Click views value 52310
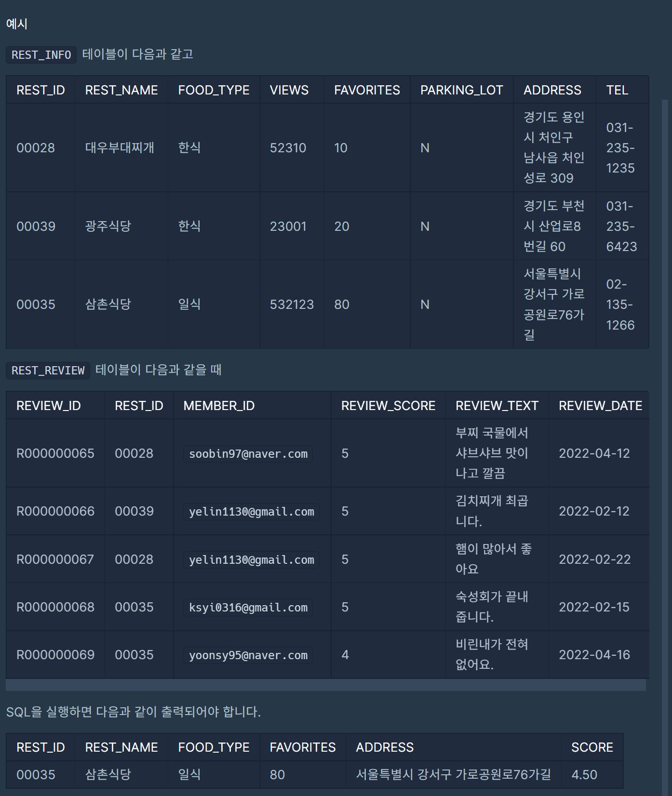 pyautogui.click(x=288, y=148)
